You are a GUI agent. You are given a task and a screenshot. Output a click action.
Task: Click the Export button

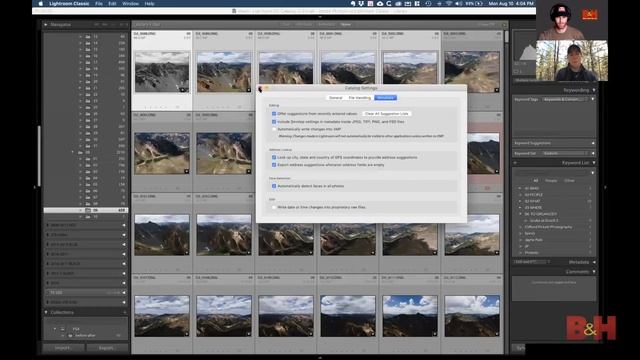[107, 348]
